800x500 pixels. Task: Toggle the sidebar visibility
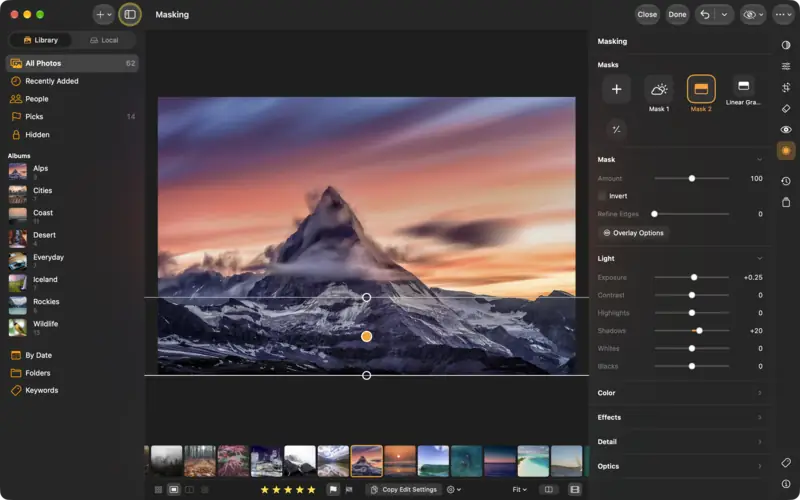(130, 14)
